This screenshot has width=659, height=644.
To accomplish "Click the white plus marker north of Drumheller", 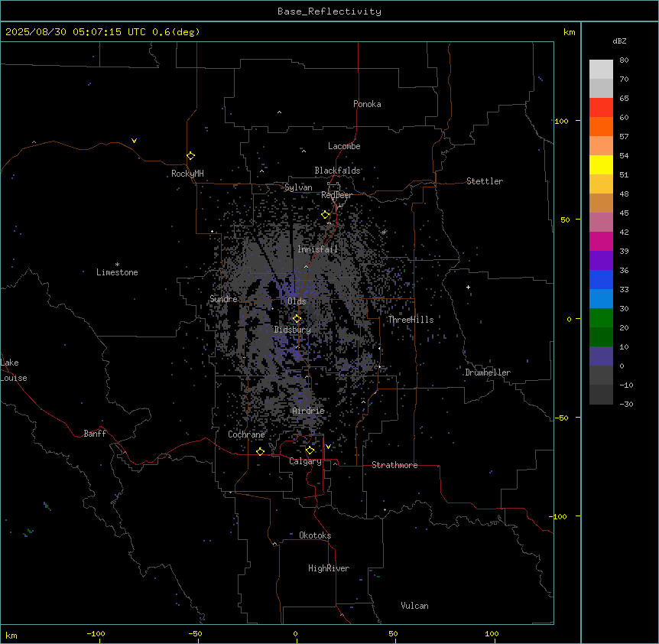I will point(468,287).
